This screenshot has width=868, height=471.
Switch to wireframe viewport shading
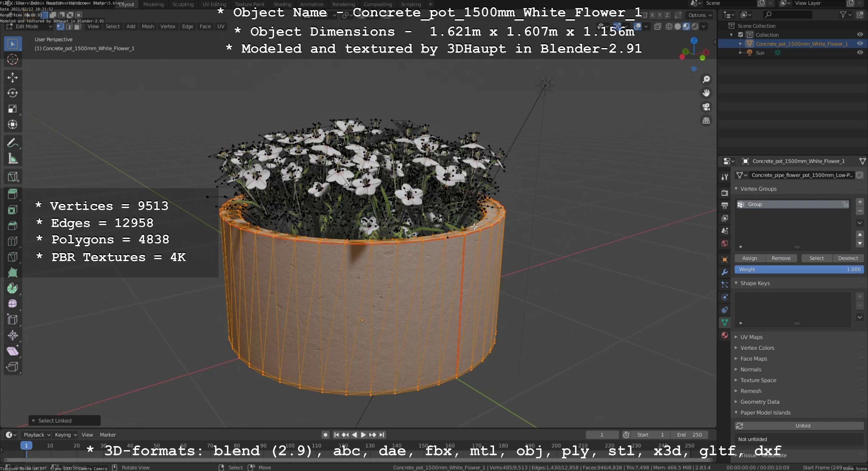669,27
